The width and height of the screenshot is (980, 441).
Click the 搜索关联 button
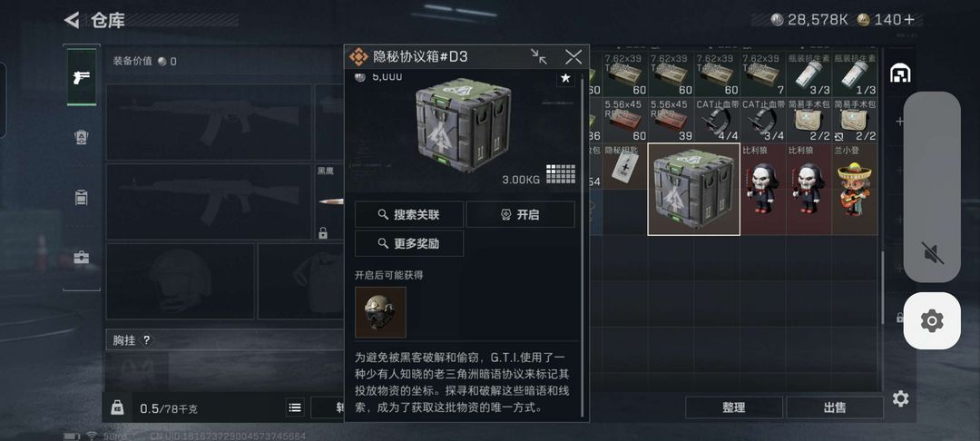[x=408, y=214]
